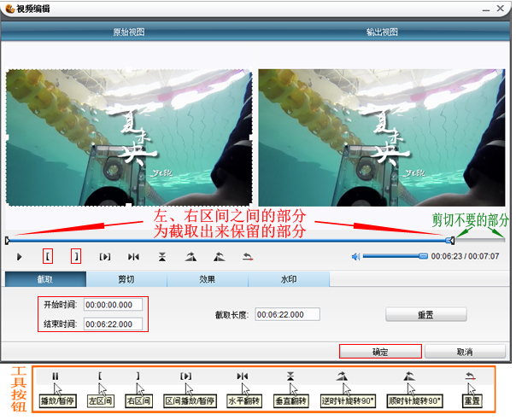This screenshot has width=516, height=420.
Task: Click reset icon in legend strip
Action: click(471, 376)
